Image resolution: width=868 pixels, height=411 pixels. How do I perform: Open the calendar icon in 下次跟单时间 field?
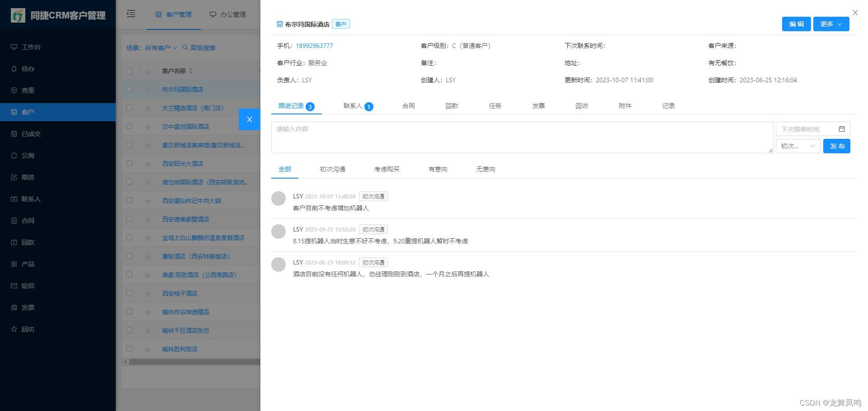(x=841, y=129)
